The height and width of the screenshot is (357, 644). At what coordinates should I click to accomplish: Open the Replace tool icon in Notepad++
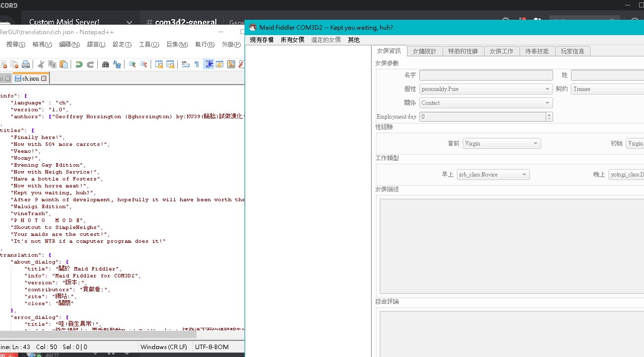[117, 64]
